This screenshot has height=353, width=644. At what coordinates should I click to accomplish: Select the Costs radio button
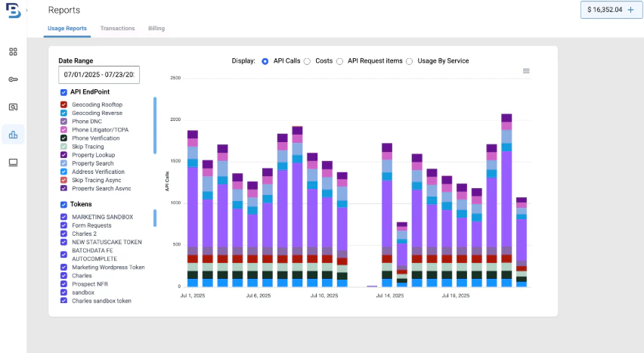click(x=307, y=61)
